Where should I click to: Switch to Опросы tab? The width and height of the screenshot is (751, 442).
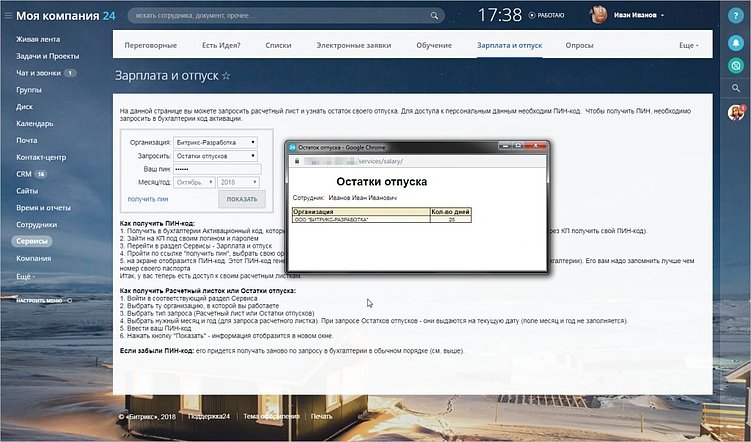579,45
